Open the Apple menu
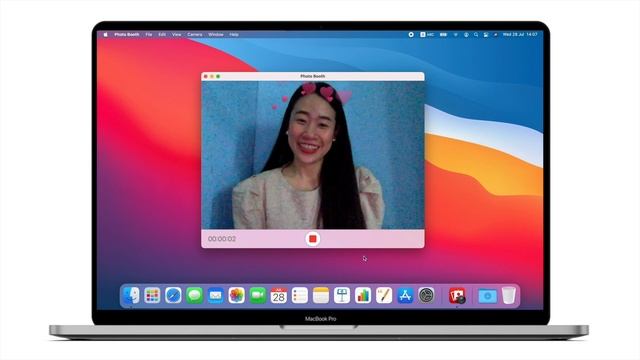This screenshot has width=640, height=360. 105,35
